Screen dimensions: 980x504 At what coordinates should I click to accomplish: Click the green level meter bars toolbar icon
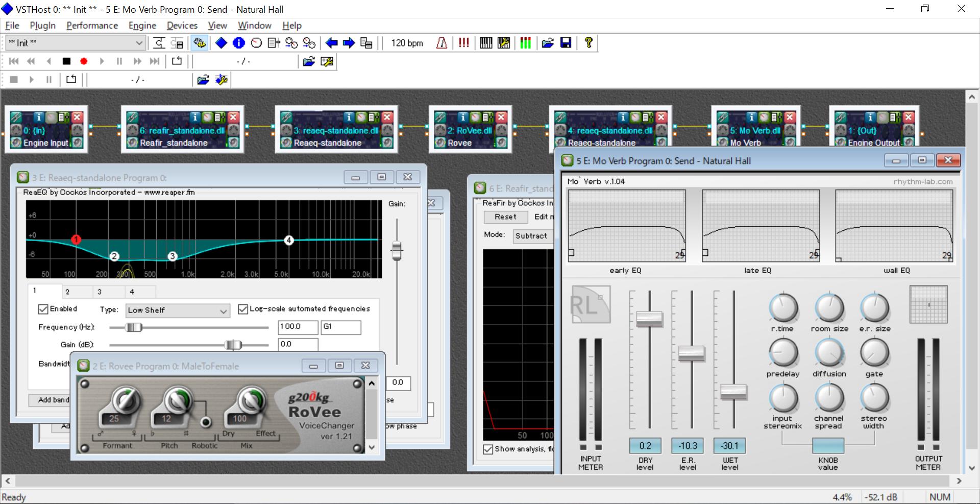(x=525, y=43)
